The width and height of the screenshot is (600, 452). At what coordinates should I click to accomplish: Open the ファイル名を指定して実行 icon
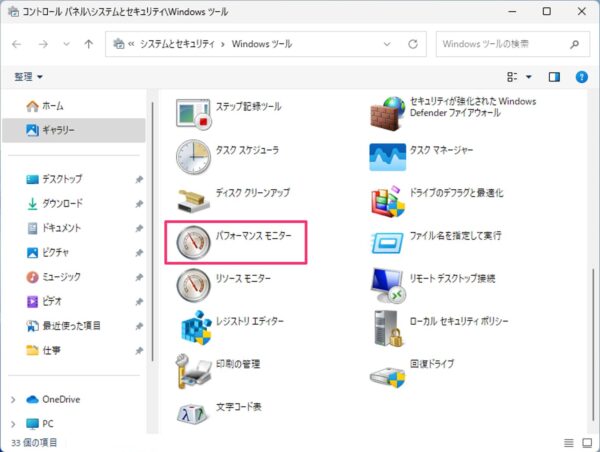tap(387, 243)
